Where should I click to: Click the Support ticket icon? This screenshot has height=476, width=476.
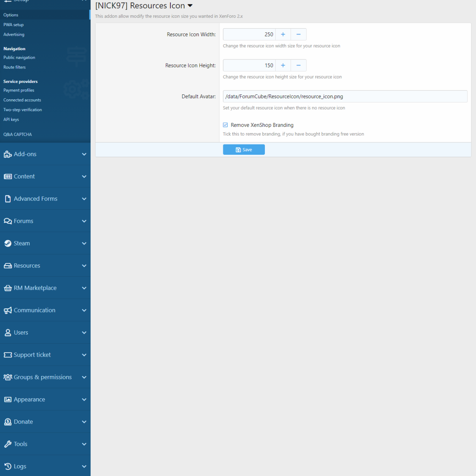[x=8, y=355]
